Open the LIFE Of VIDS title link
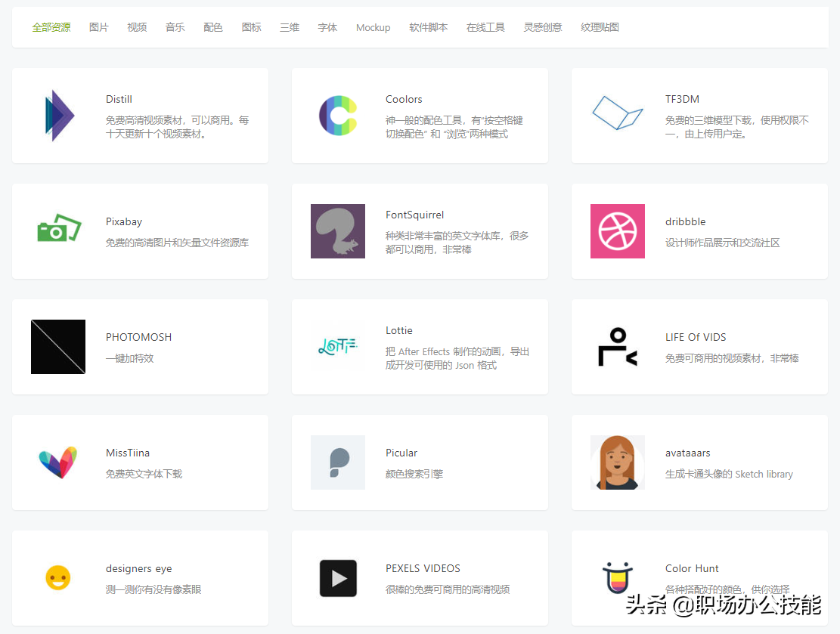 (696, 337)
